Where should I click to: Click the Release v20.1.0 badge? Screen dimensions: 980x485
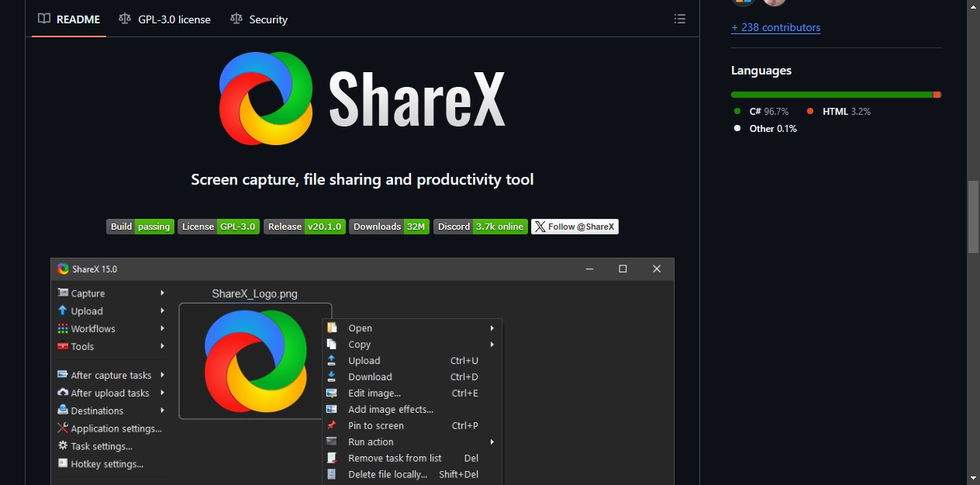305,227
